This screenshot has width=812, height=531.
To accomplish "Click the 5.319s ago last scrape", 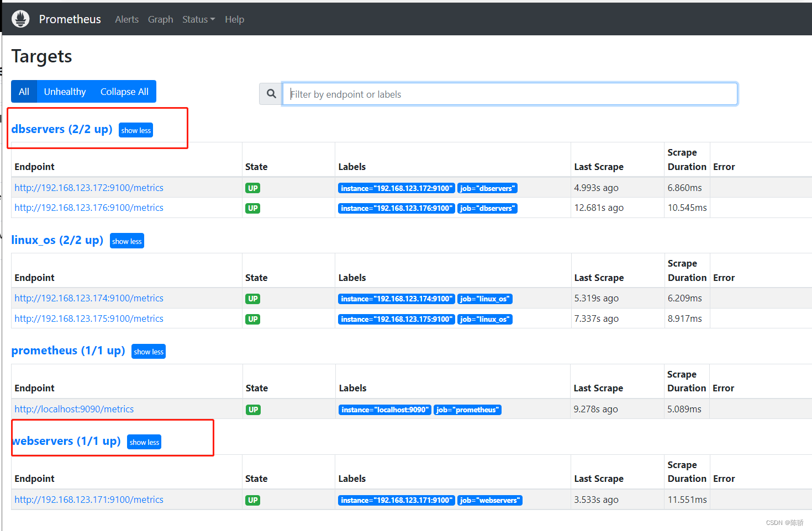I will (x=596, y=298).
